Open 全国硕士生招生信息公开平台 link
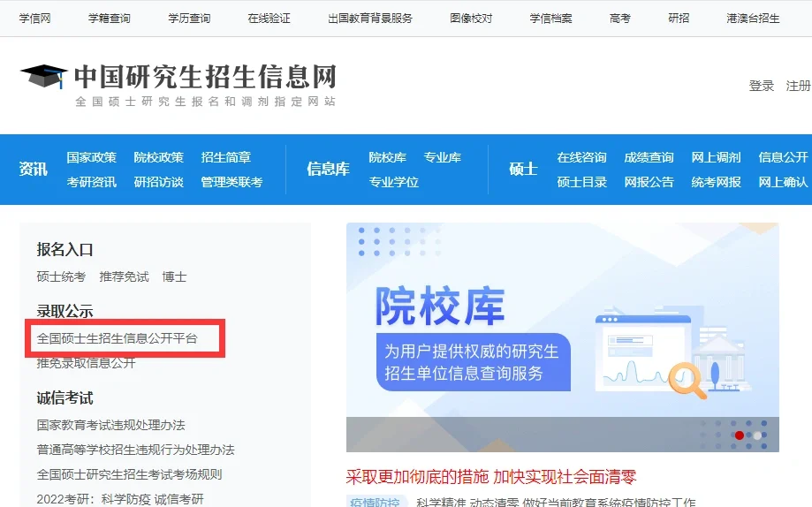 [117, 338]
